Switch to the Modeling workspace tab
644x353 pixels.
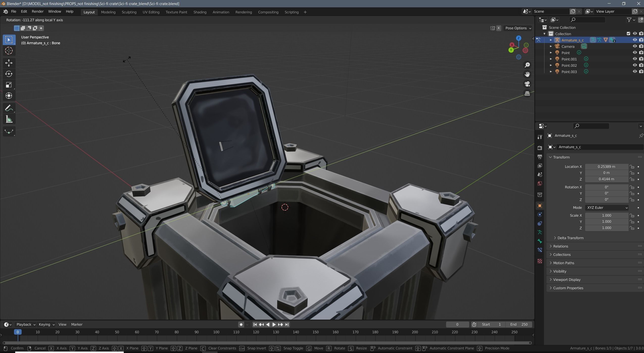coord(108,12)
